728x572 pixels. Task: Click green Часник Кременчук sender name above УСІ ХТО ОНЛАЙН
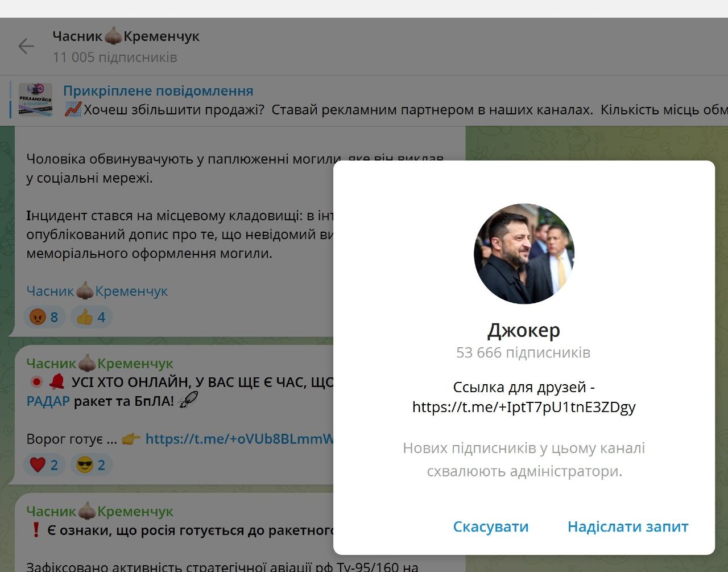click(100, 363)
